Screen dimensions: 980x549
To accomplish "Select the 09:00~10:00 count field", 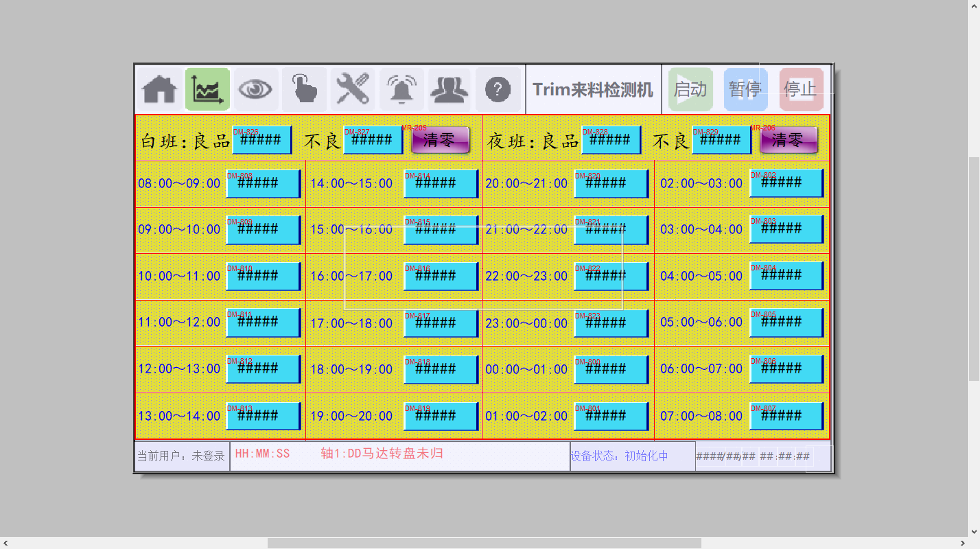I will (x=264, y=230).
